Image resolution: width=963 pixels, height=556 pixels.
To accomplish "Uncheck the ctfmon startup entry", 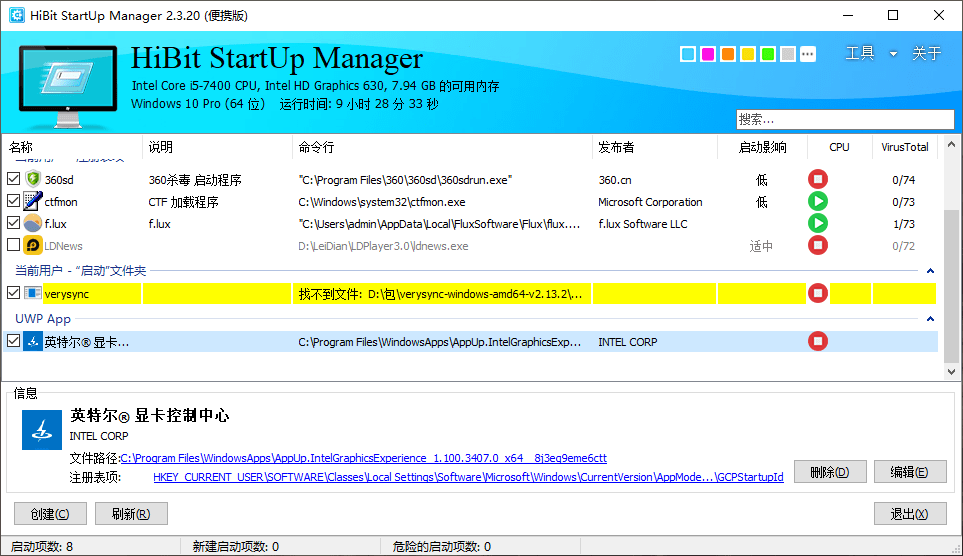I will [x=14, y=201].
